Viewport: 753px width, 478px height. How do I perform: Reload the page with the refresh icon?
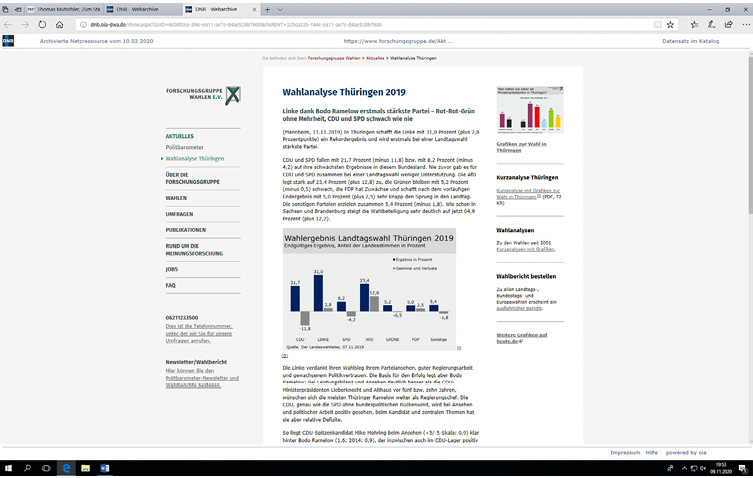click(x=42, y=25)
